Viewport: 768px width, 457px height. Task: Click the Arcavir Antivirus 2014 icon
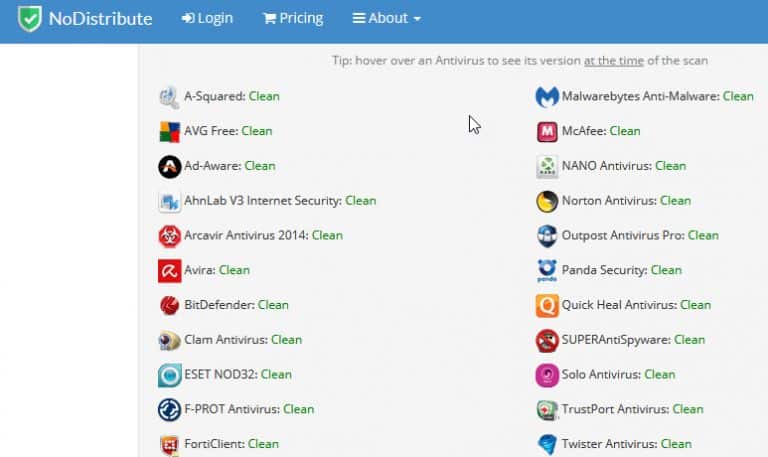[169, 236]
